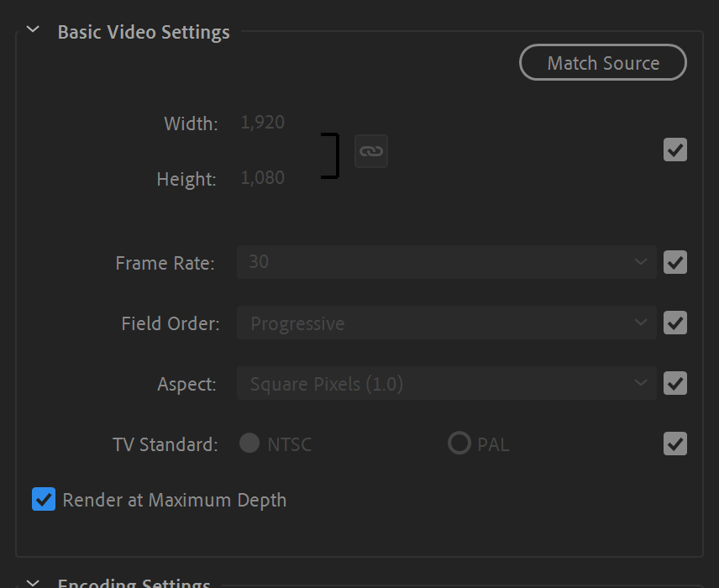Click the Basic Video Settings heading
Screen dimensions: 719x588
coord(144,33)
